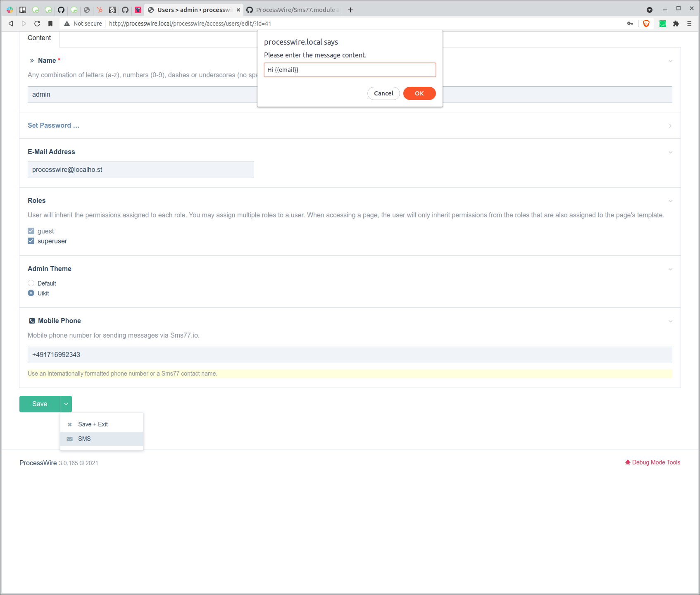Image resolution: width=700 pixels, height=595 pixels.
Task: Switch to ProcessWire/Sms77.module tab
Action: (x=293, y=10)
